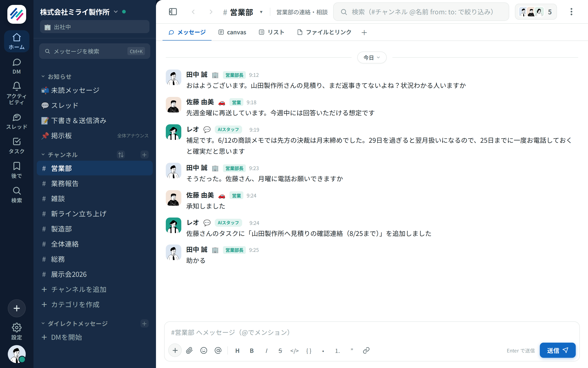The width and height of the screenshot is (588, 368).
Task: Collapse the チャンネル section
Action: tap(60, 155)
